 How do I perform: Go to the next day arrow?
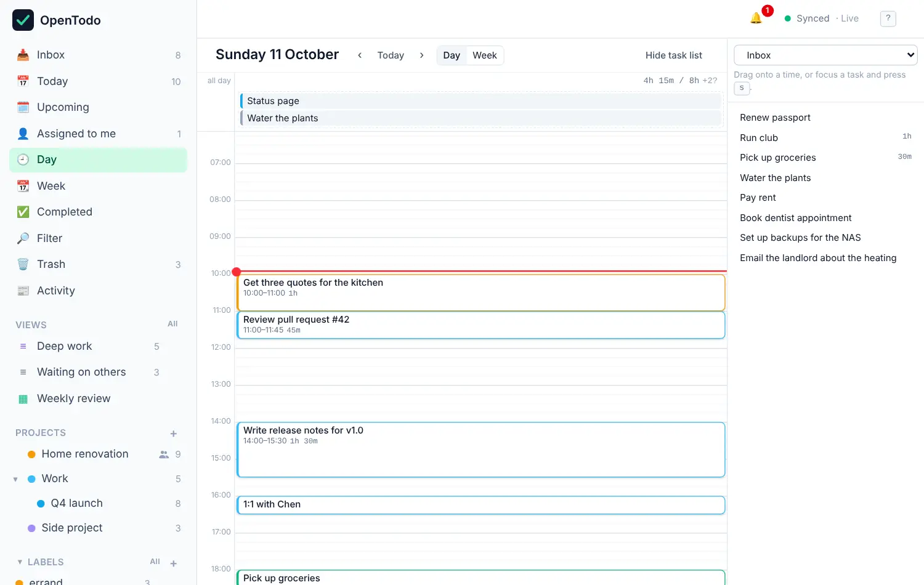click(421, 55)
